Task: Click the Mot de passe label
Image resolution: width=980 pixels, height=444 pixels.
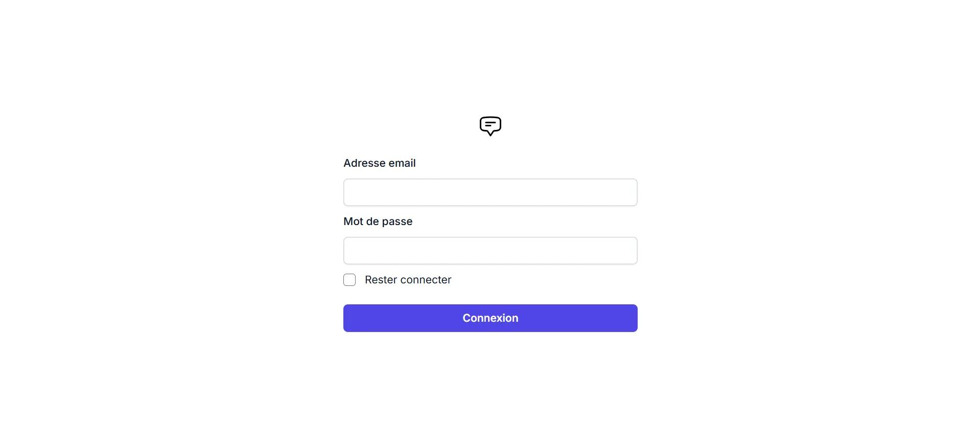Action: tap(378, 221)
